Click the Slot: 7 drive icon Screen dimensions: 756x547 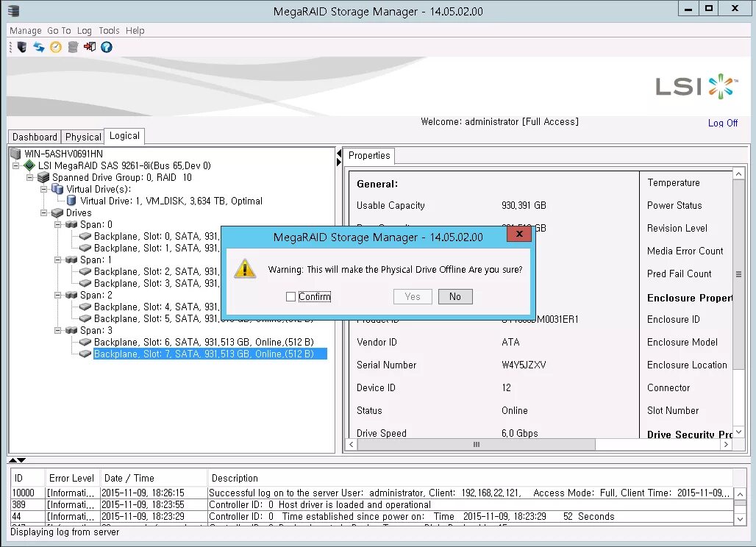(x=85, y=354)
